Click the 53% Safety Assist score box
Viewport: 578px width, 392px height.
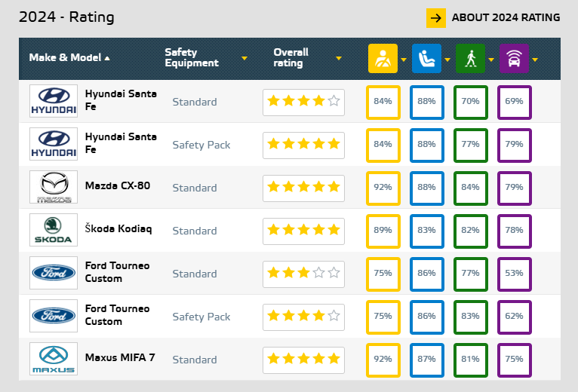(x=514, y=274)
